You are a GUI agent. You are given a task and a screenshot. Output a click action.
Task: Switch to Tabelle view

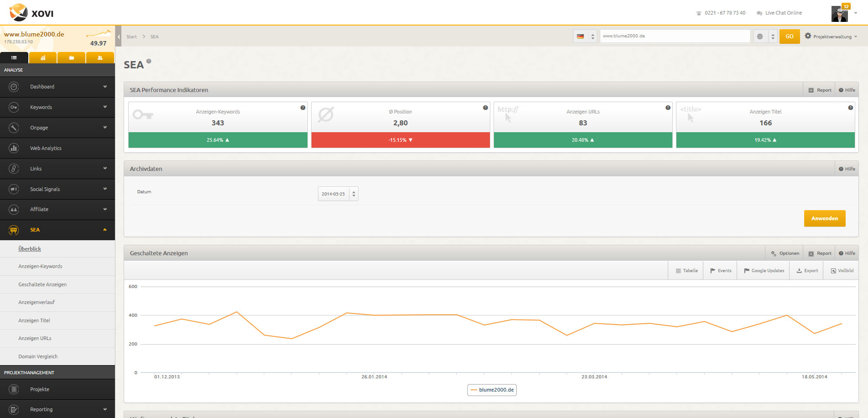686,271
